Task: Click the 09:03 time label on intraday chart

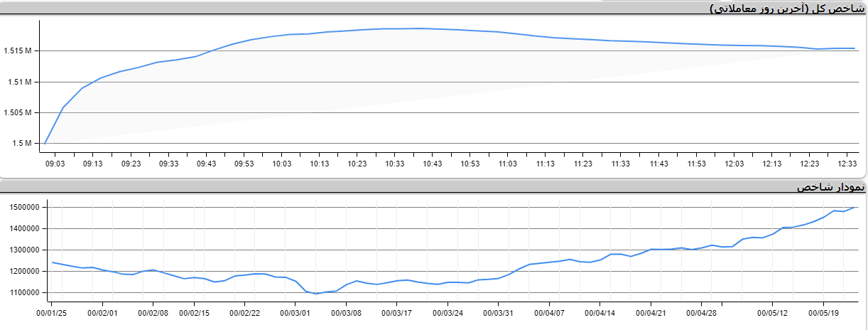Action: coord(55,164)
